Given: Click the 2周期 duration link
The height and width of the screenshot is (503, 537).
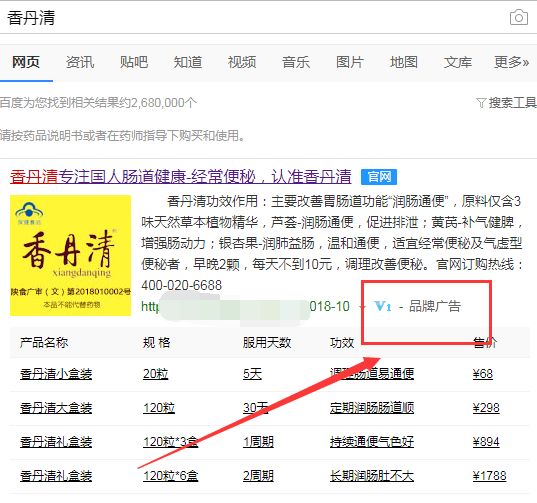Looking at the screenshot, I should click(258, 475).
